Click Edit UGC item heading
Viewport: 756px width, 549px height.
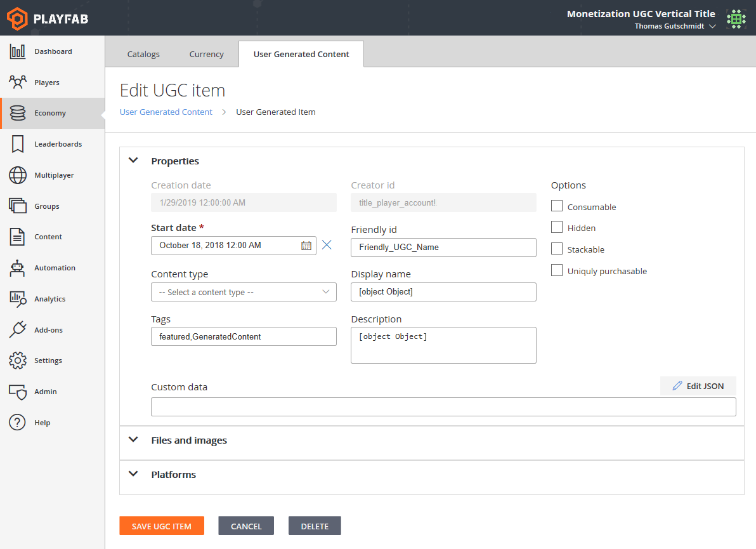pyautogui.click(x=173, y=90)
